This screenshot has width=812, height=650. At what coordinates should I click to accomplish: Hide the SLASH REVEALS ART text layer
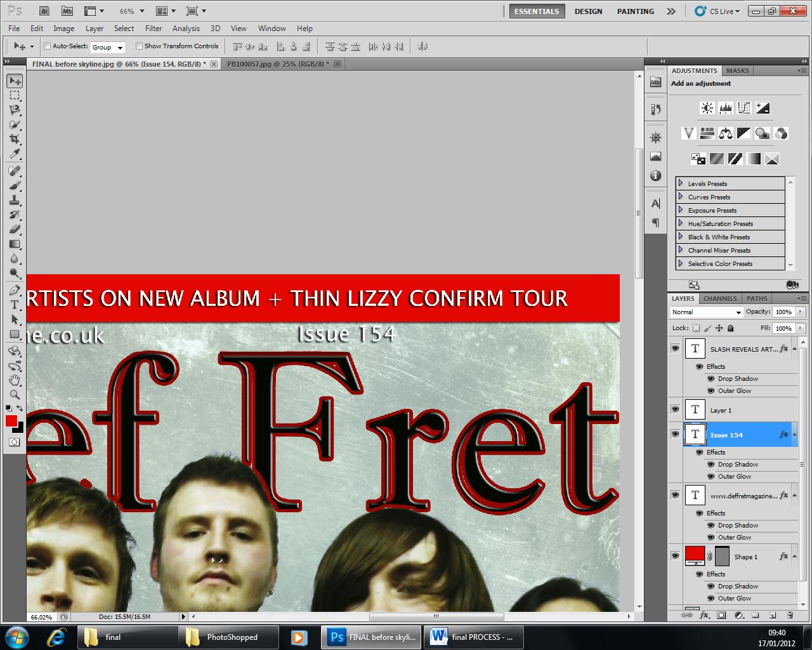pos(675,348)
